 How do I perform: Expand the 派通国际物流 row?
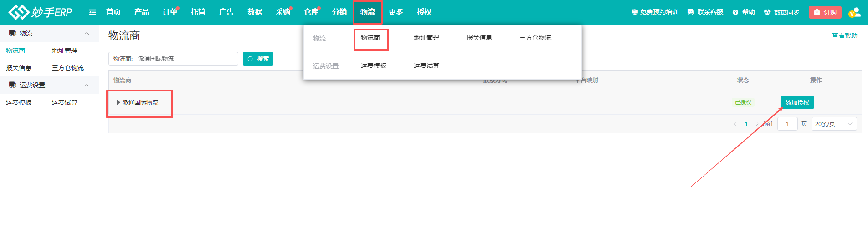118,102
